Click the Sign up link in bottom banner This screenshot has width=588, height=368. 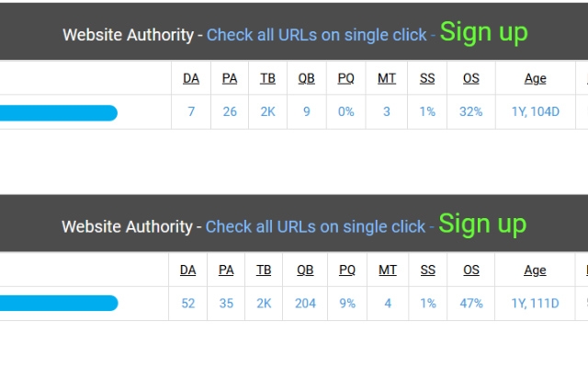tap(482, 224)
